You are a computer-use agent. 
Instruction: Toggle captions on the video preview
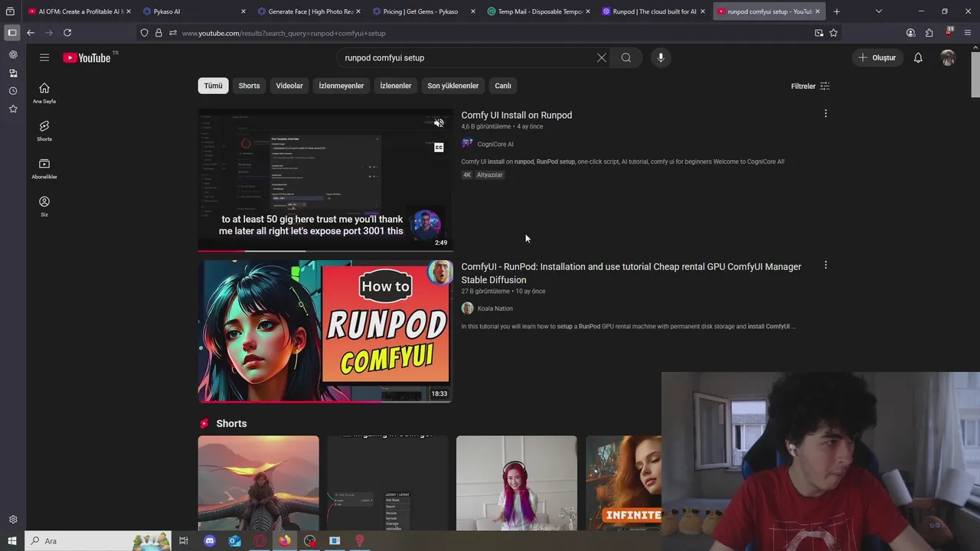439,148
